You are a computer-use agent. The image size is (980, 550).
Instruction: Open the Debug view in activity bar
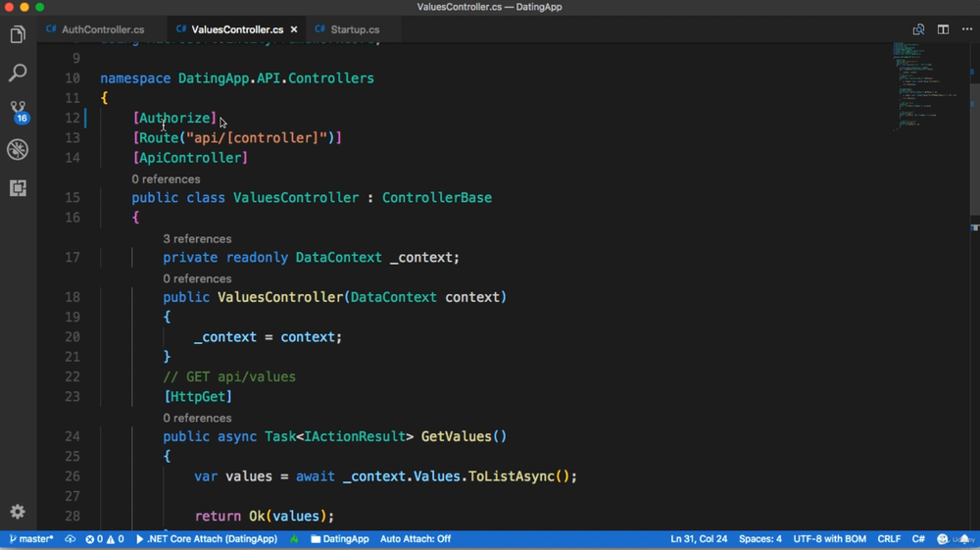[x=18, y=149]
